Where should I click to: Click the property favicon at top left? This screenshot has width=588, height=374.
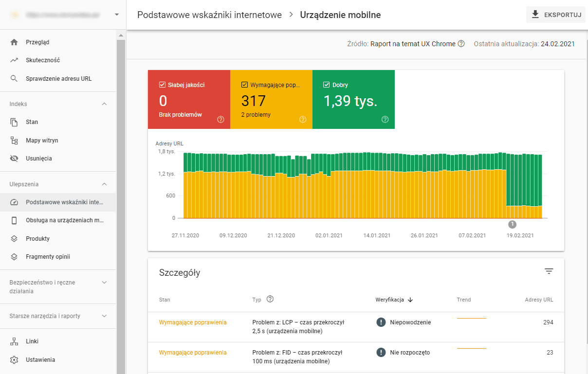click(15, 15)
